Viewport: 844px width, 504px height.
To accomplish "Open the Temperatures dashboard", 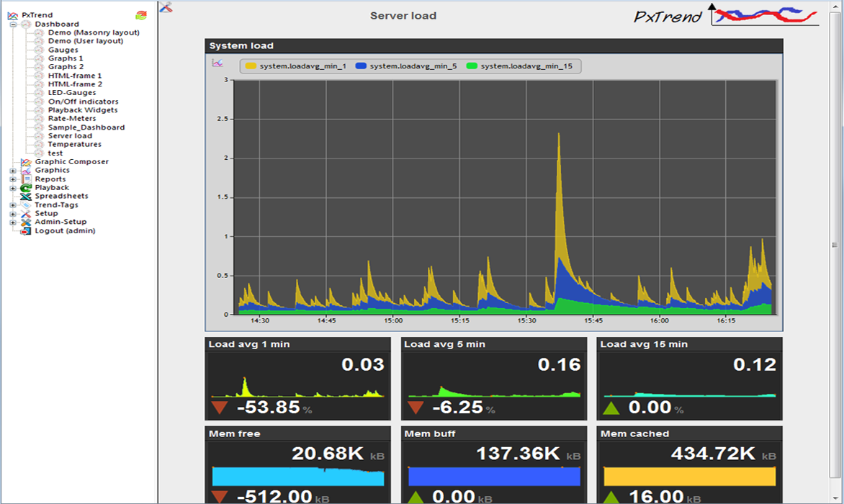I will (x=74, y=145).
